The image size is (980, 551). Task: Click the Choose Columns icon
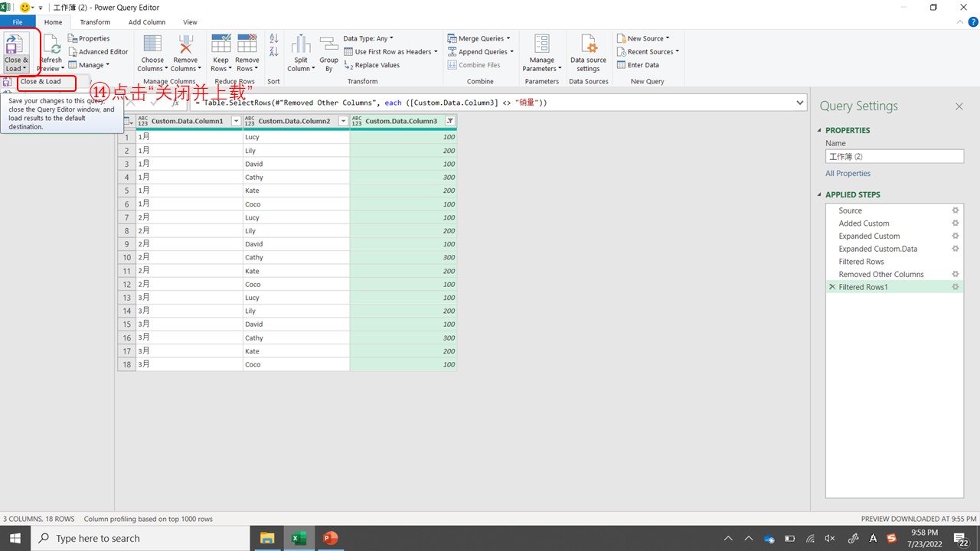152,44
